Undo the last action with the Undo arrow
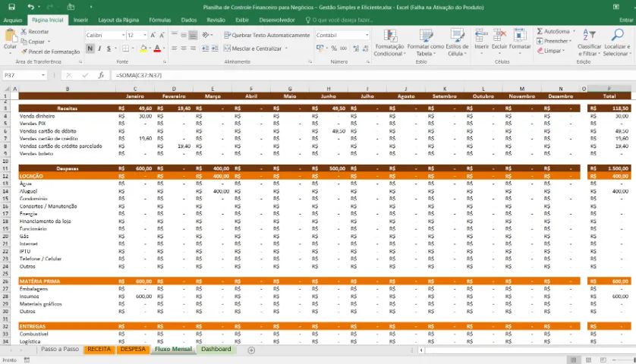 31,7
